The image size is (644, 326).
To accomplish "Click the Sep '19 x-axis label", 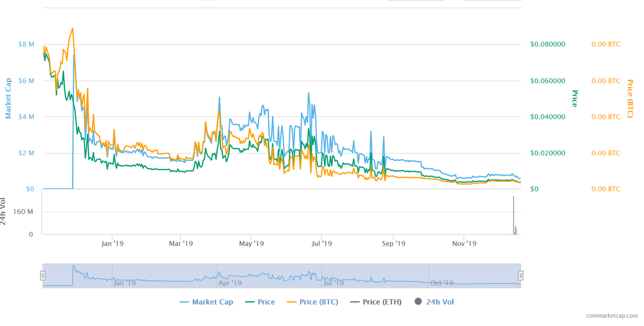I will [393, 243].
